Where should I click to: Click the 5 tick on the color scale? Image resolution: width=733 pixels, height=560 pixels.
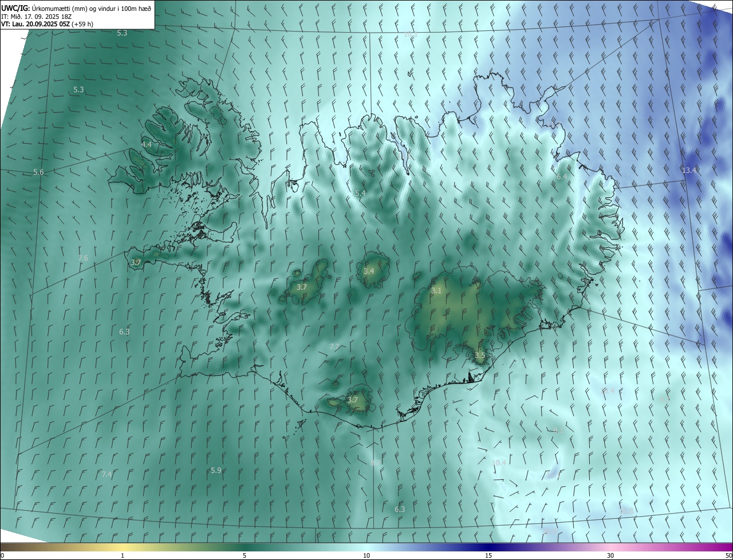click(x=245, y=555)
